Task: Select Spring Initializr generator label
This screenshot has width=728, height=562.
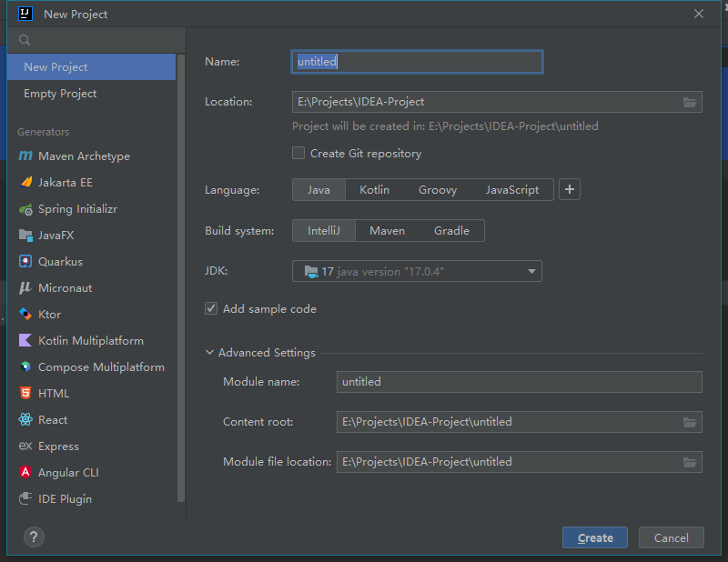Action: [x=78, y=209]
